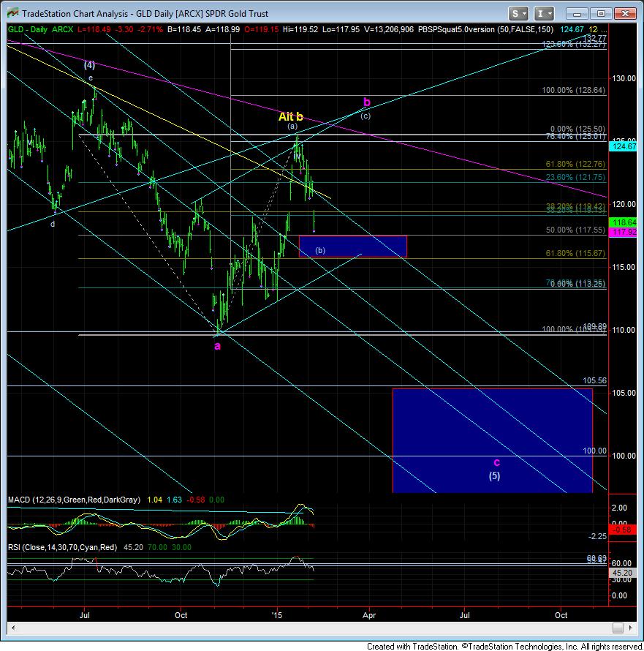Image resolution: width=644 pixels, height=651 pixels.
Task: Click the '100.00% (128.64)' Fibonacci label
Action: tap(573, 90)
